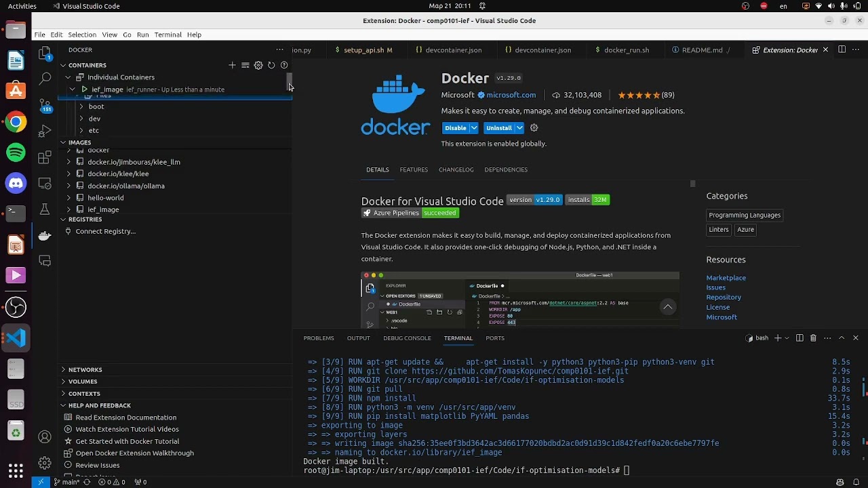Switch to the README.md tab
The image size is (868, 488).
click(701, 49)
